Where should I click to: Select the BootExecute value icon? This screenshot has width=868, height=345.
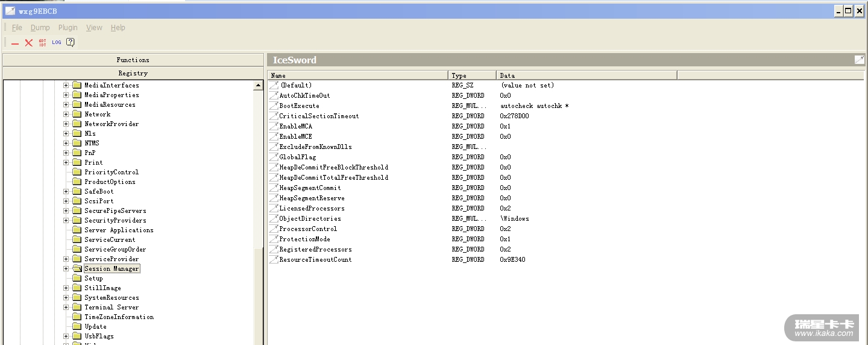pyautogui.click(x=274, y=106)
